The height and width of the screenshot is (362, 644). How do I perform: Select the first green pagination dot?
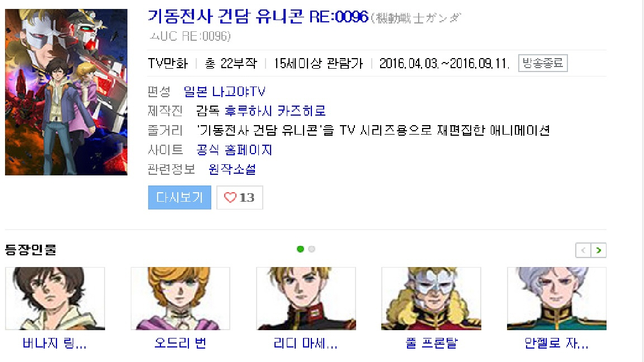(x=300, y=249)
